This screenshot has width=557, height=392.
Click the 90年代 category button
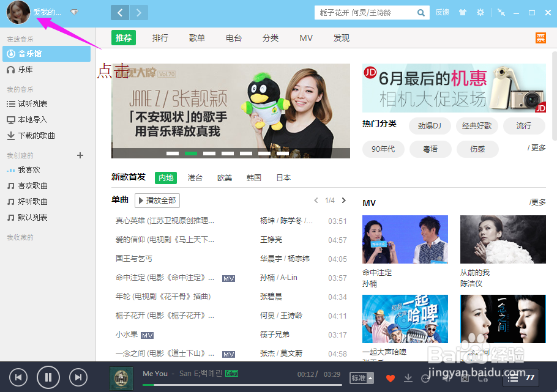point(383,149)
